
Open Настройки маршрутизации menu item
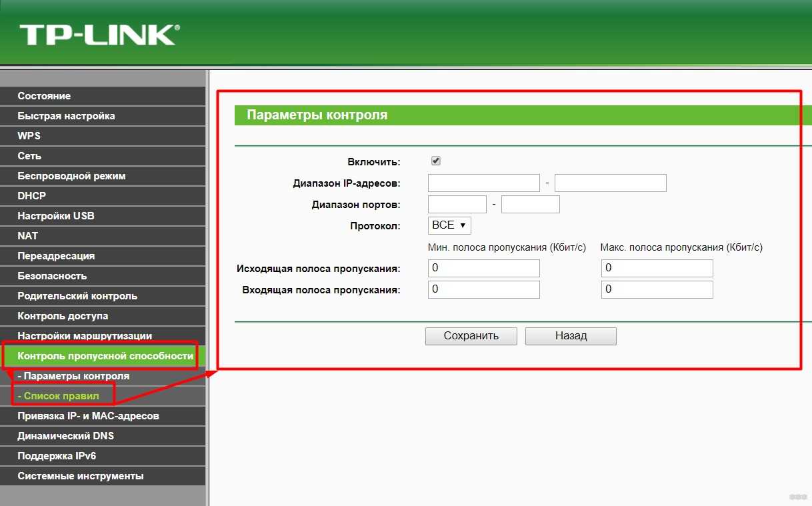tap(103, 336)
